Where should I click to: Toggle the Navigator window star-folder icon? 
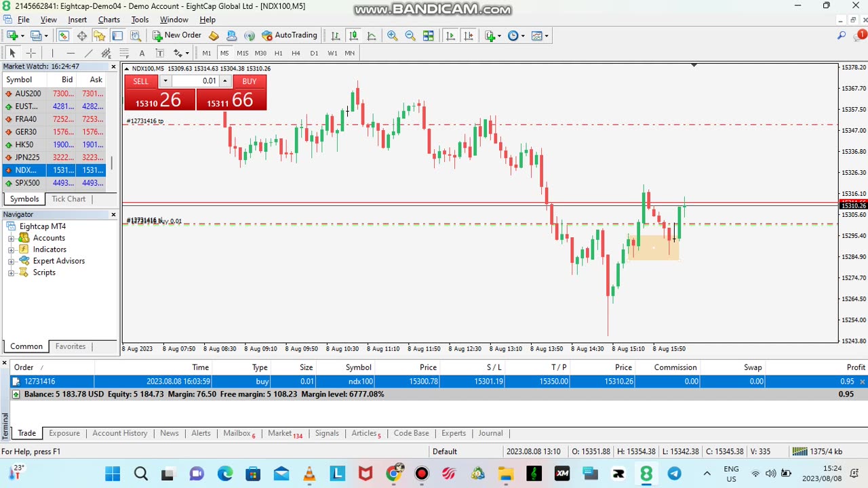[100, 36]
